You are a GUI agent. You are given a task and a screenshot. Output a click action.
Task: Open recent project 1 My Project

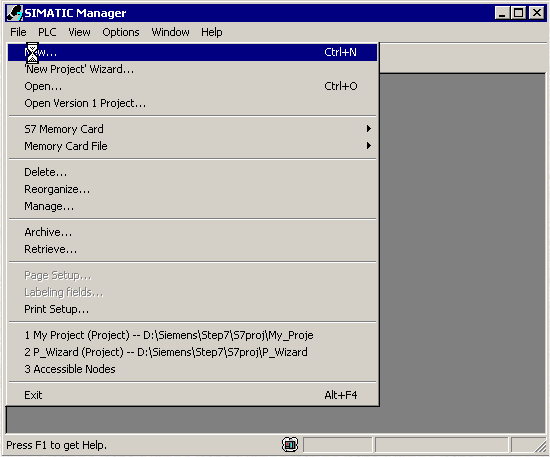192,335
